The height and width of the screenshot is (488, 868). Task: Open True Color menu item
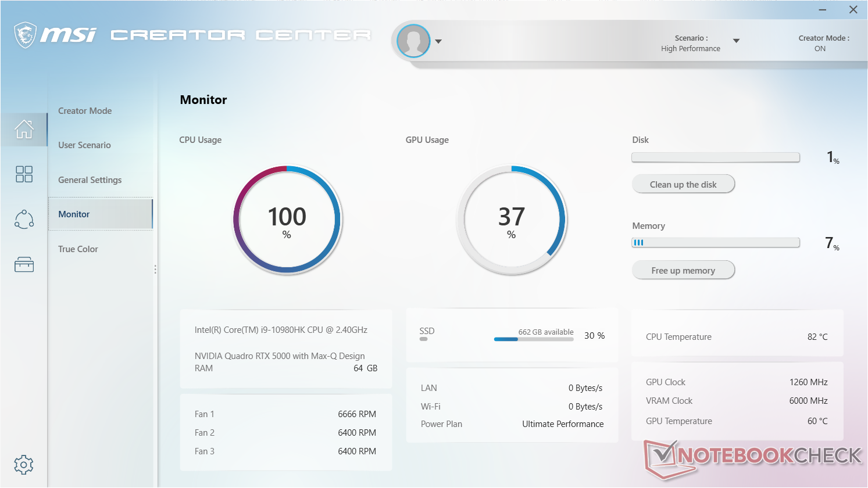pos(78,249)
